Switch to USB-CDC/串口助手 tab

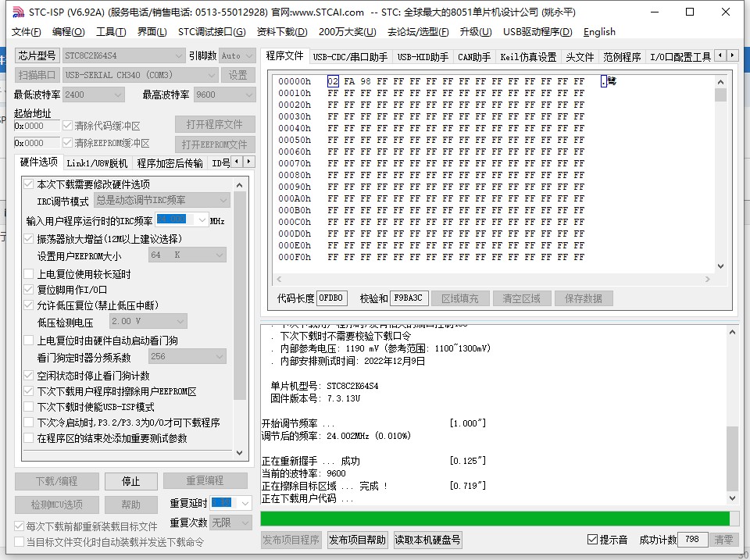(350, 57)
